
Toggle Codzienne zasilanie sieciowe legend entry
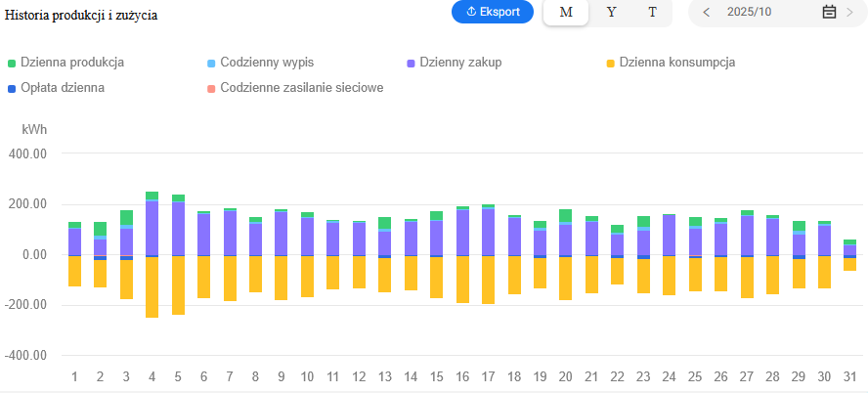coord(301,88)
